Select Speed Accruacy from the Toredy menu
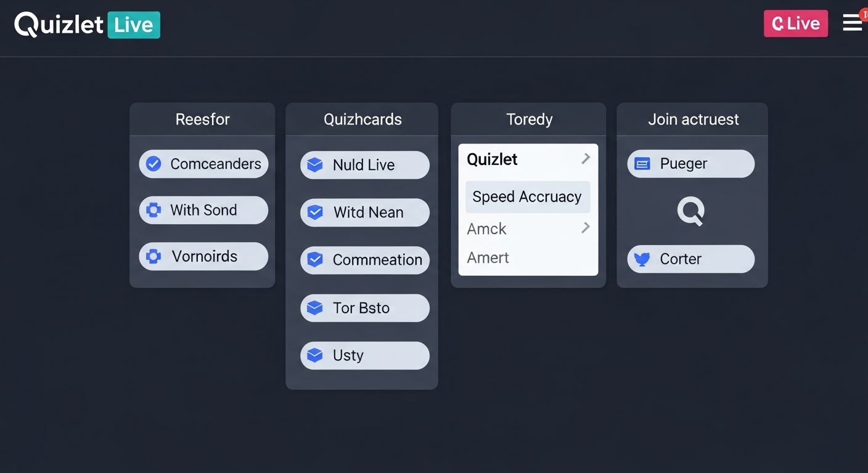Viewport: 868px width, 473px height. click(527, 196)
